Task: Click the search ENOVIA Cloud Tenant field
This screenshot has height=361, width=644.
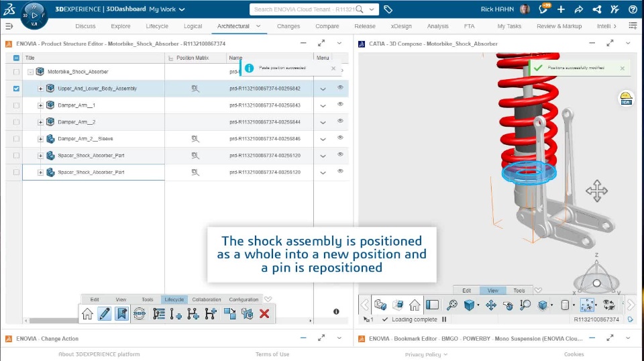Action: (304, 9)
